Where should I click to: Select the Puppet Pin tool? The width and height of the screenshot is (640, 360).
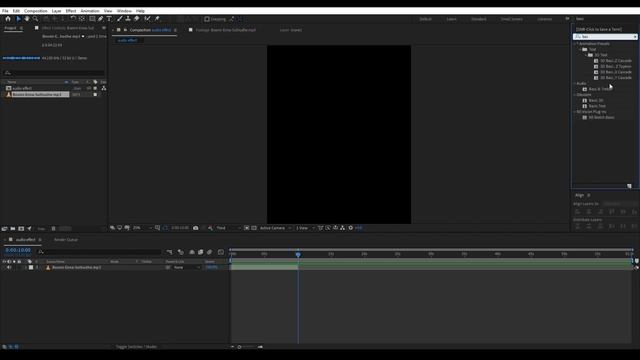157,19
